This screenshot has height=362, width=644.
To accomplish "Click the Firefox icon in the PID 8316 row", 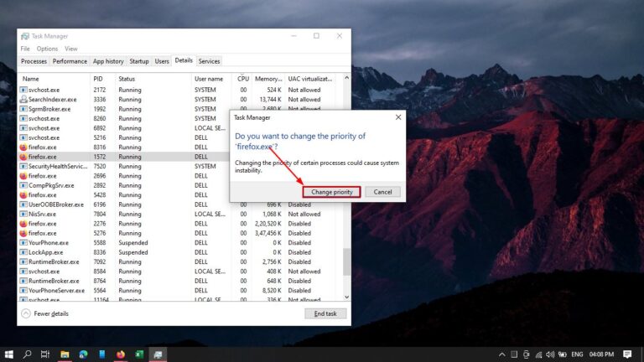I will click(23, 147).
